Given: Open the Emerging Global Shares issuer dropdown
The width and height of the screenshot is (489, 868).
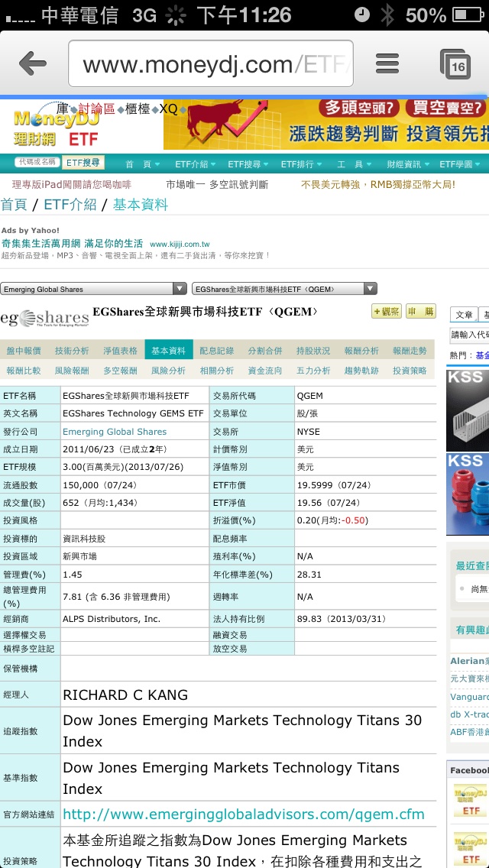Looking at the screenshot, I should pos(93,289).
